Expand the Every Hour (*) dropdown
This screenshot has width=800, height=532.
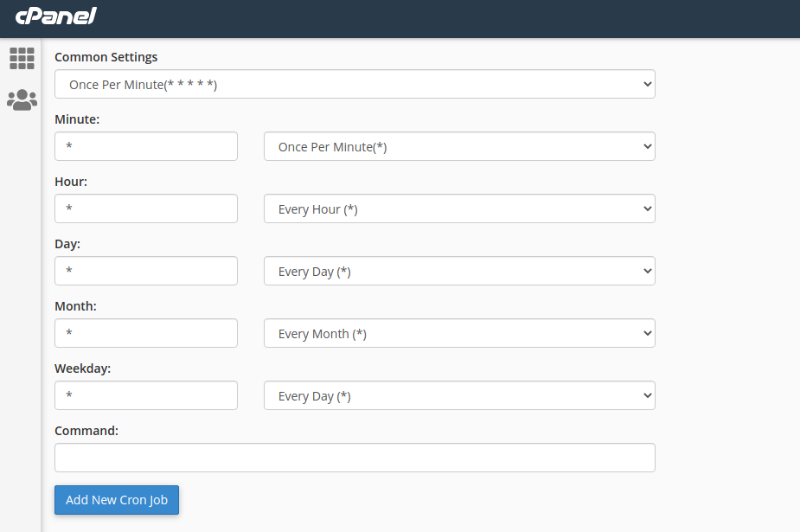pyautogui.click(x=459, y=209)
